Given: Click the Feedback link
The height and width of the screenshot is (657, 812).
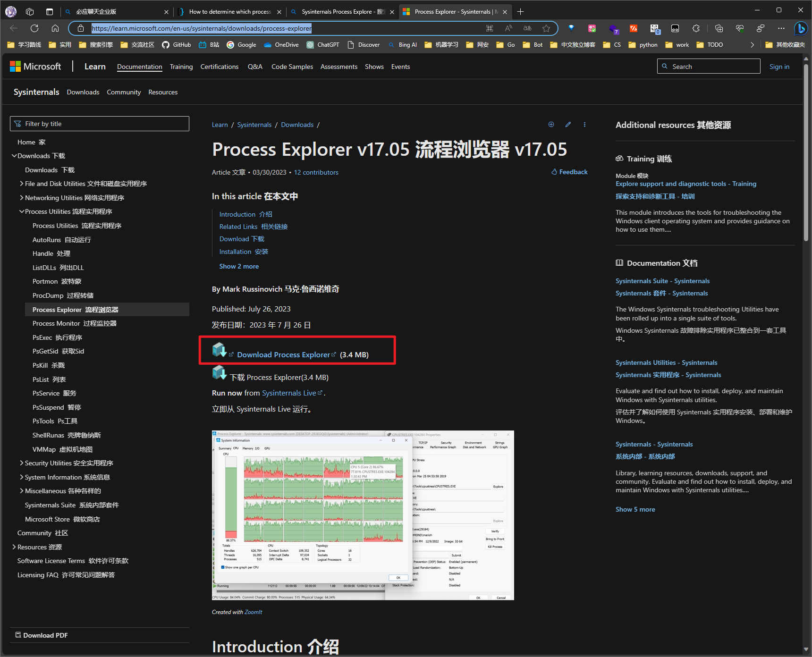Looking at the screenshot, I should coord(569,172).
